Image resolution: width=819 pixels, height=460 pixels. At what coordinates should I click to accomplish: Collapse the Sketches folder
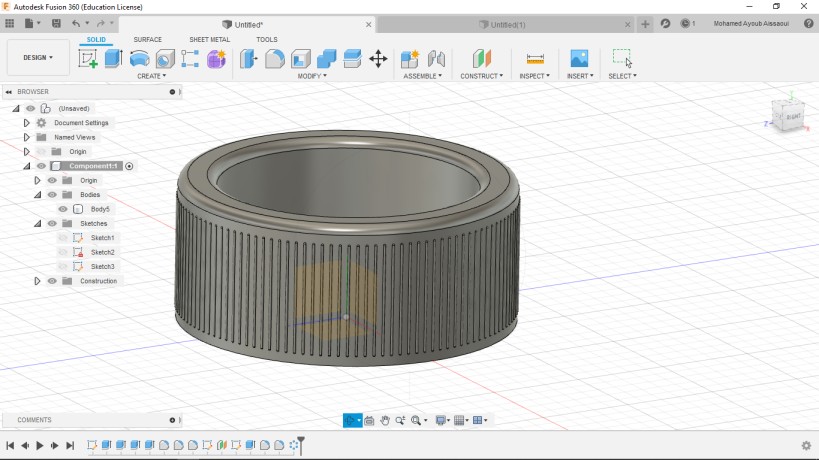(x=38, y=224)
